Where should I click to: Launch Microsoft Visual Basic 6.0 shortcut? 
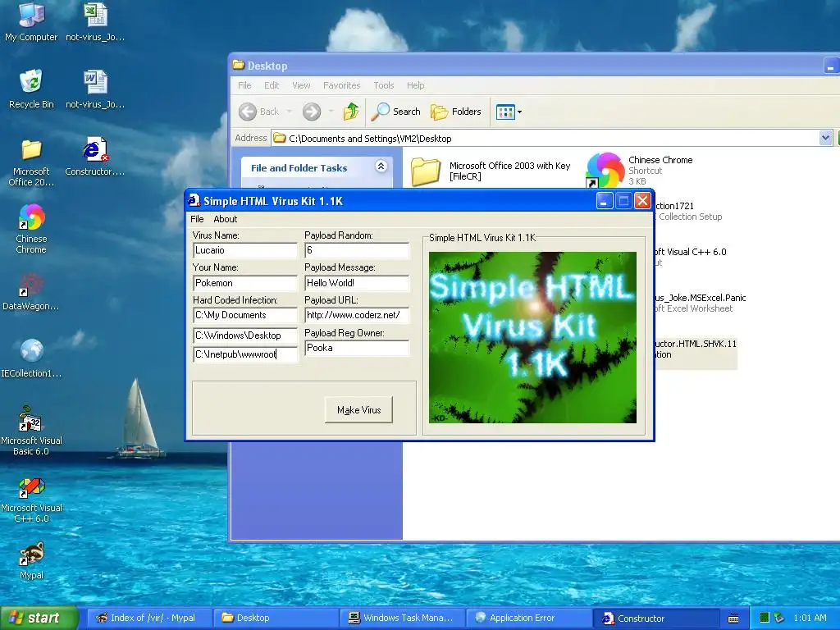[x=31, y=431]
